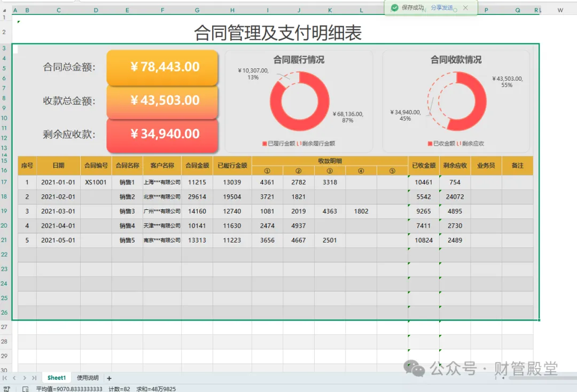Screen dimensions: 577x392
Task: Select the cell with value 1802
Action: click(361, 211)
